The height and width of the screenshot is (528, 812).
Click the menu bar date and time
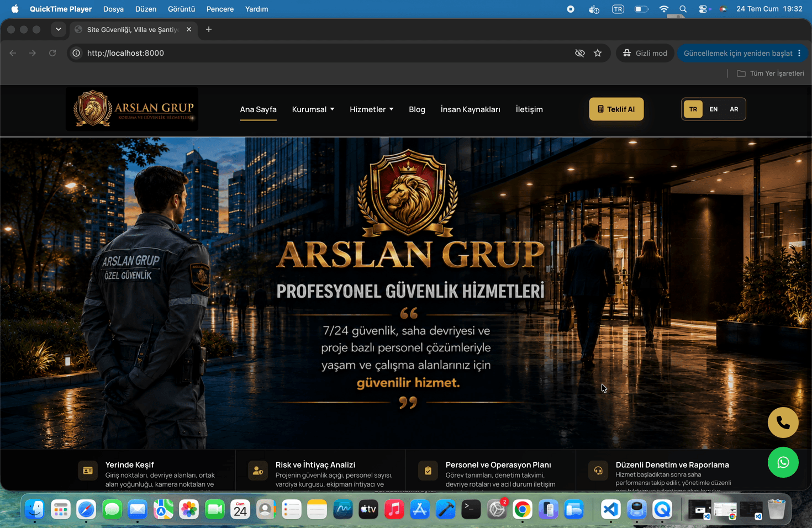click(x=769, y=9)
